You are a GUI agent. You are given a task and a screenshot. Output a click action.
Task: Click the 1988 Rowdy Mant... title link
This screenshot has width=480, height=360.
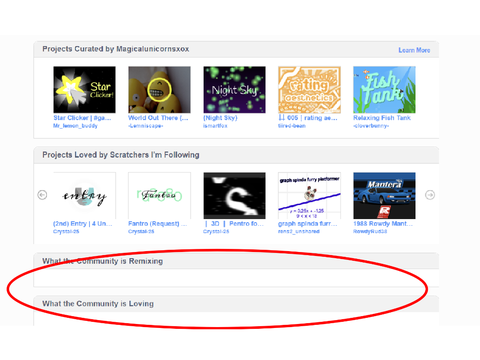[383, 224]
